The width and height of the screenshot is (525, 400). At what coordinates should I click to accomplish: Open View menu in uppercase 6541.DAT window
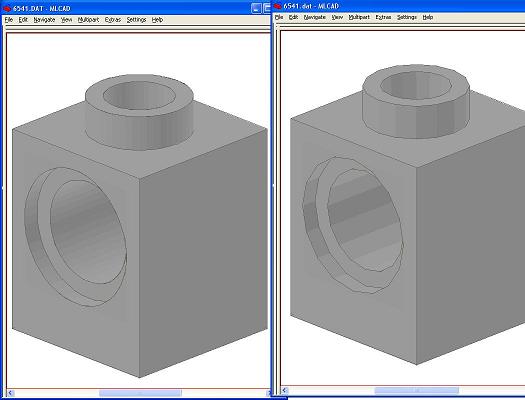pos(66,20)
